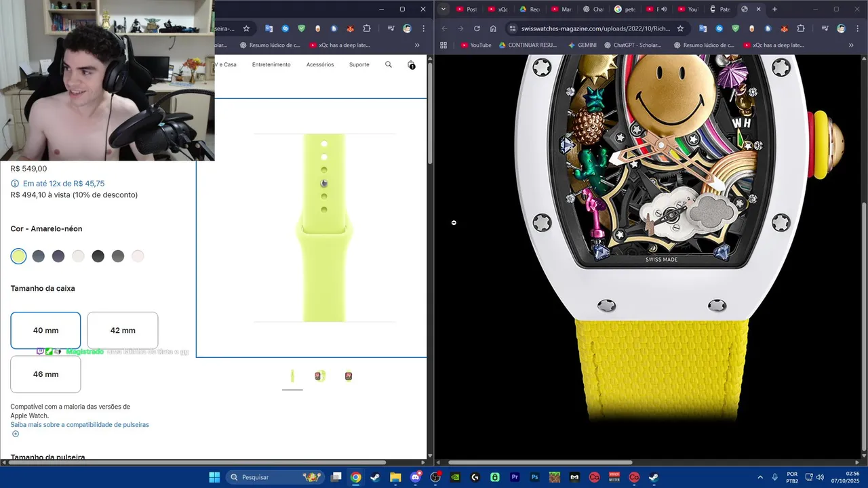Select the 46 mm case size
Screen dimensions: 868x488
point(45,374)
